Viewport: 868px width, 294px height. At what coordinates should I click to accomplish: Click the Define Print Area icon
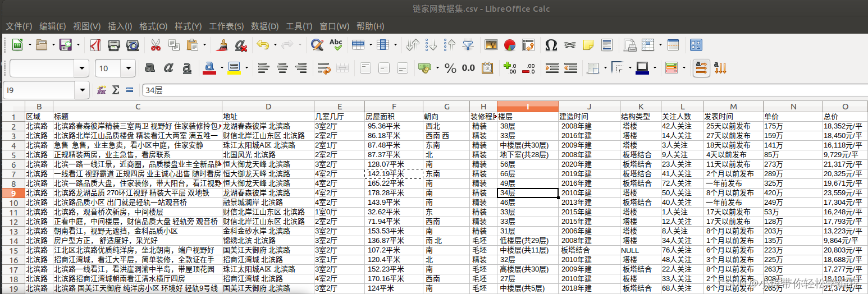tap(630, 45)
